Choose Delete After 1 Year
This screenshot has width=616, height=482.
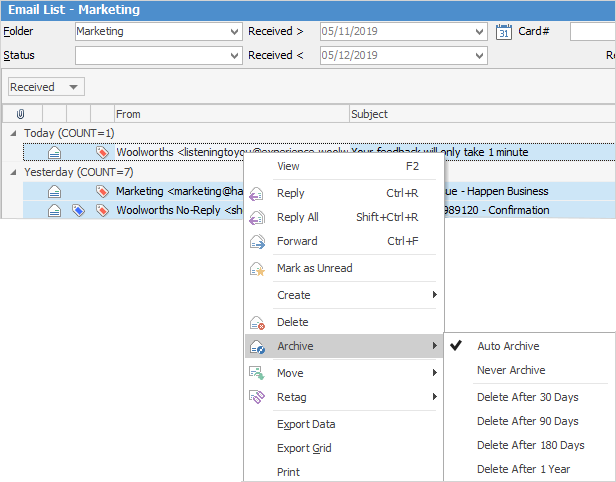pos(525,469)
